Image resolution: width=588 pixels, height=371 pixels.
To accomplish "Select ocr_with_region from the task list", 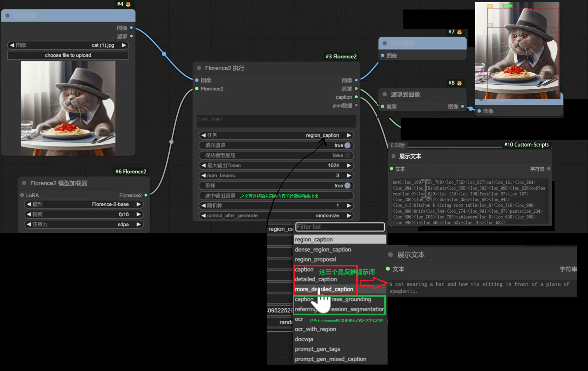I will pyautogui.click(x=315, y=329).
